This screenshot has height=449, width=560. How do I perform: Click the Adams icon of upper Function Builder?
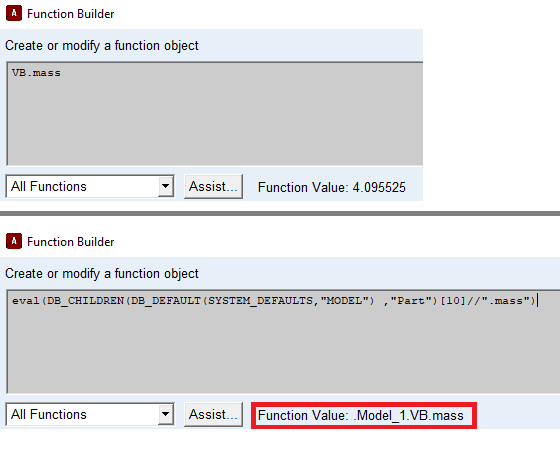14,14
